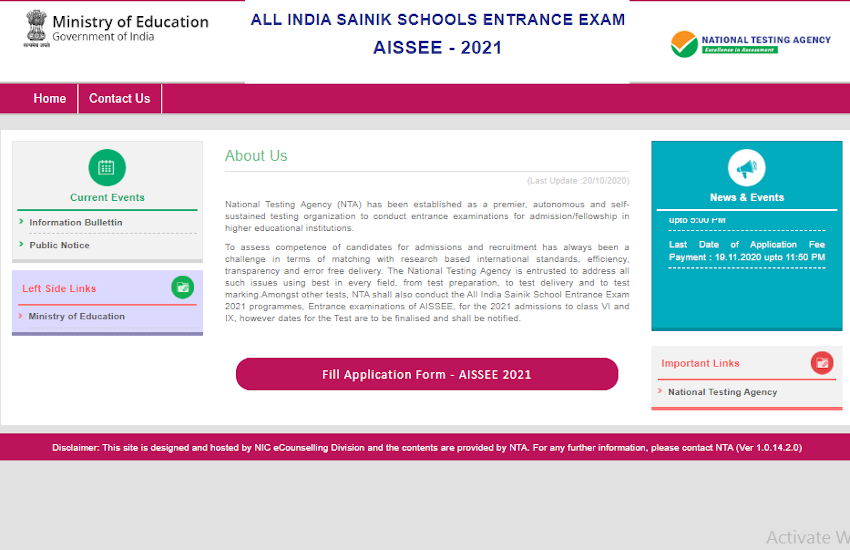Click the arrow beside Information Bulletin
850x550 pixels.
click(x=21, y=222)
